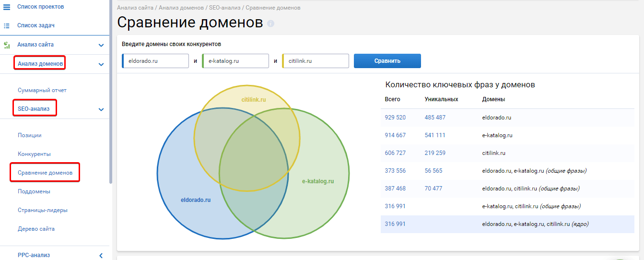Open unique 219 259 phrases link
The image size is (644, 260).
435,153
